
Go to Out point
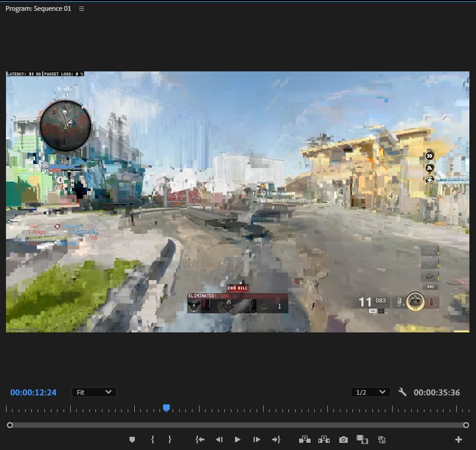[276, 439]
